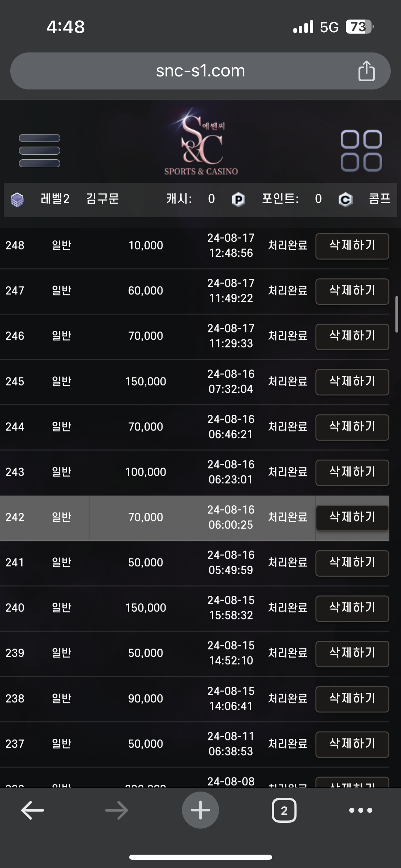The height and width of the screenshot is (868, 401).
Task: Tap the snc-s1.com address bar
Action: tap(200, 71)
